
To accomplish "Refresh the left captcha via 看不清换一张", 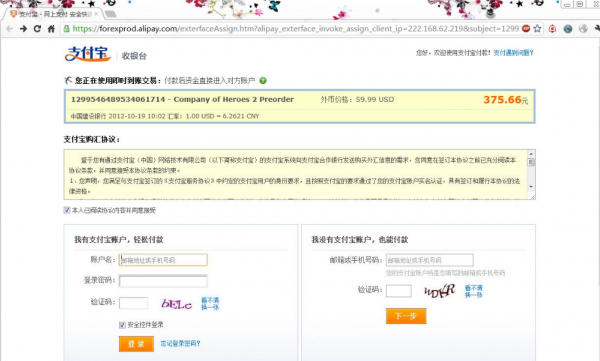I will click(210, 304).
